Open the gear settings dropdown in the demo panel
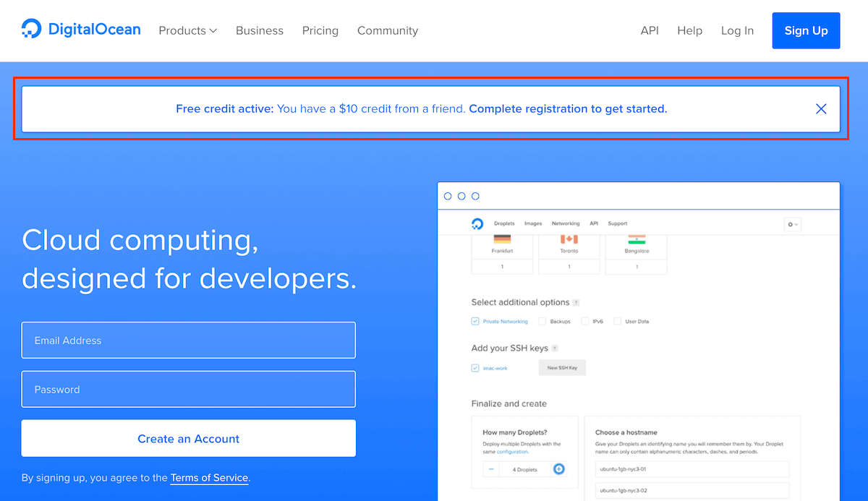Screen dimensions: 868x501 pyautogui.click(x=792, y=224)
